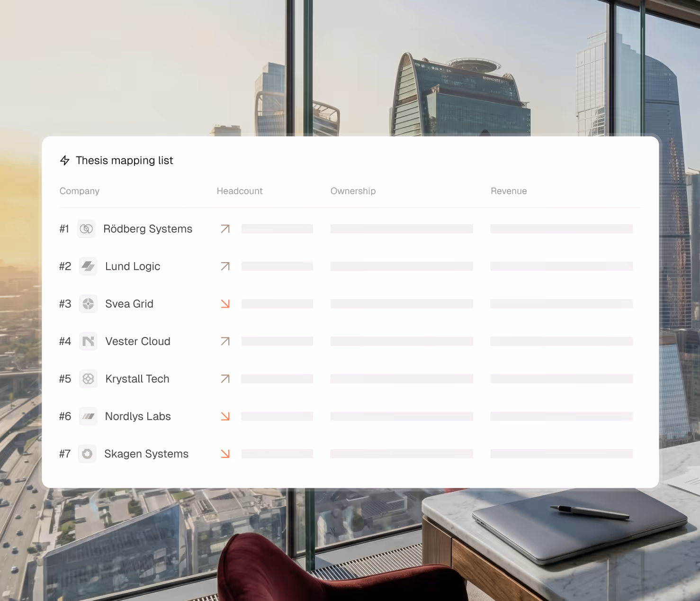700x601 pixels.
Task: Click the #4 rank number
Action: 65,341
